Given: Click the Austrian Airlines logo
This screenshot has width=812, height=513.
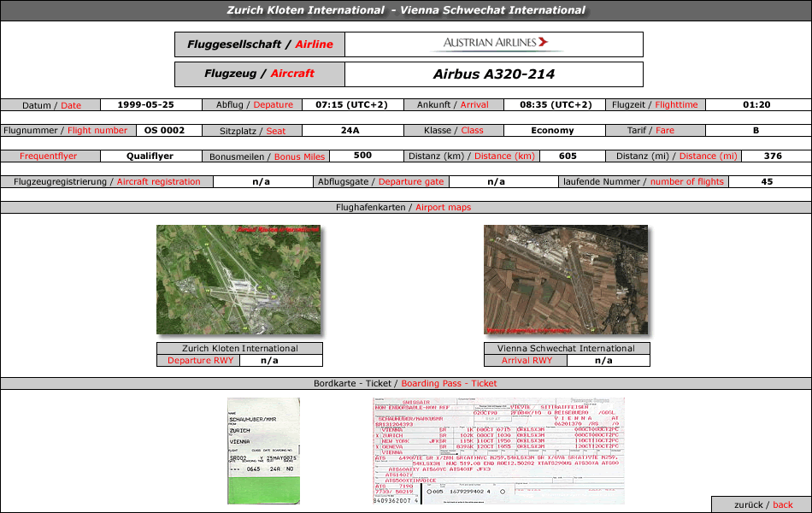Looking at the screenshot, I should click(x=496, y=44).
